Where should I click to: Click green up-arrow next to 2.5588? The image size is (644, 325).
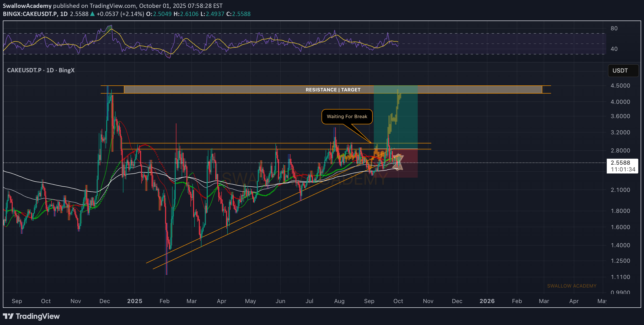[x=92, y=14]
